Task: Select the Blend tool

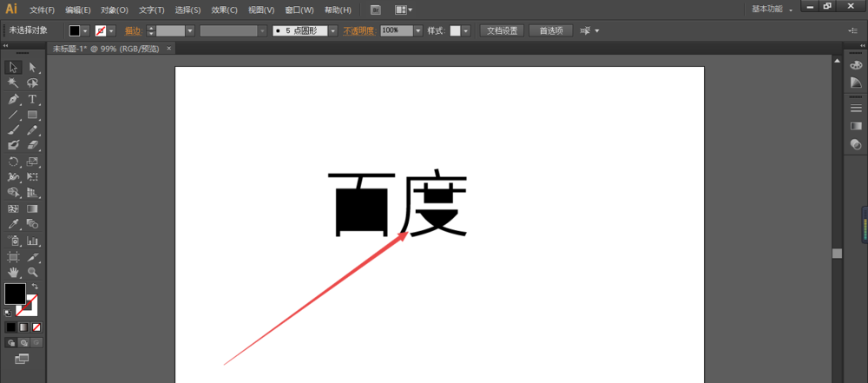Action: click(x=32, y=224)
